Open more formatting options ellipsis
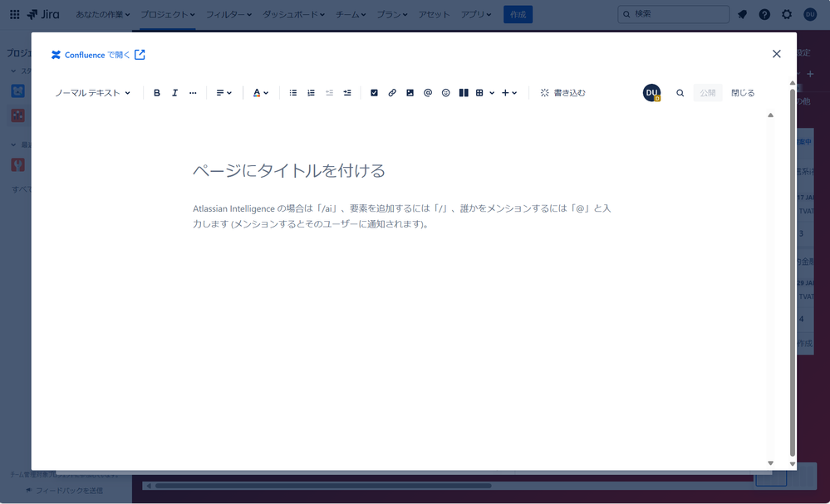Viewport: 830px width, 504px height. coord(193,92)
